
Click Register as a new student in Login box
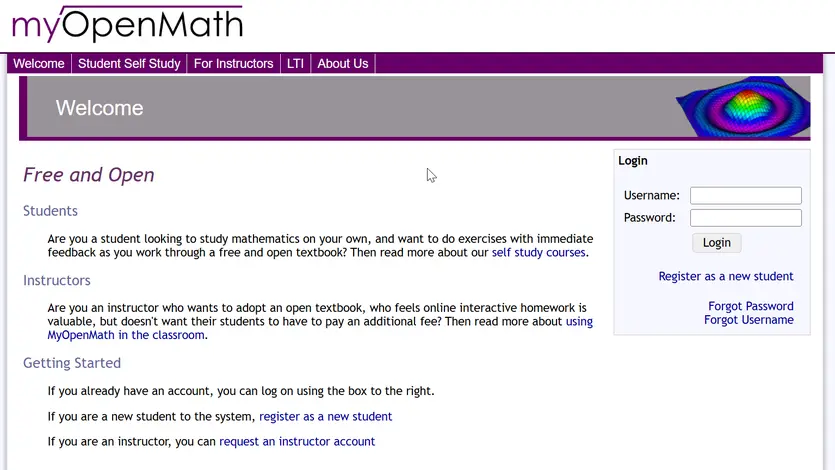[x=725, y=276]
